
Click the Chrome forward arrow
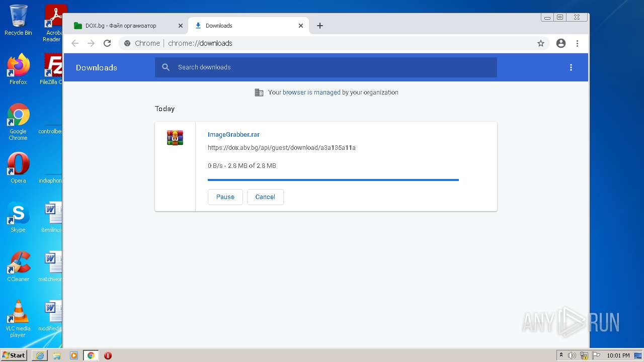[91, 43]
